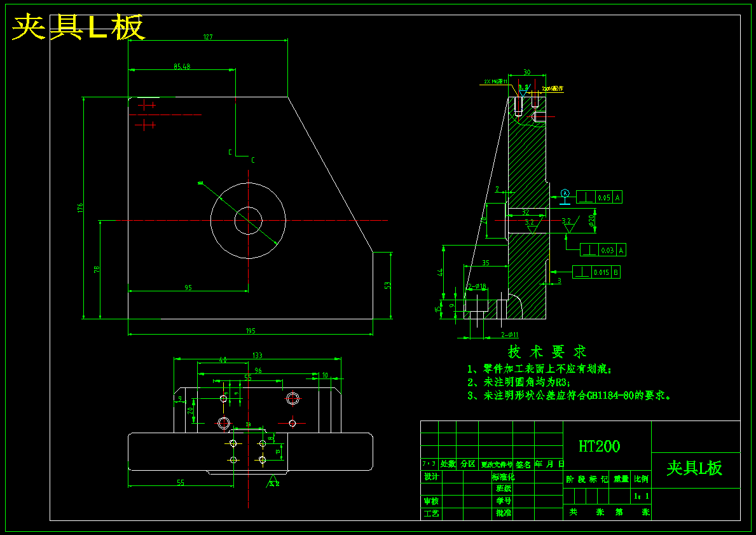Click the 35 dimension in section view
This screenshot has height=535, width=756.
click(486, 263)
